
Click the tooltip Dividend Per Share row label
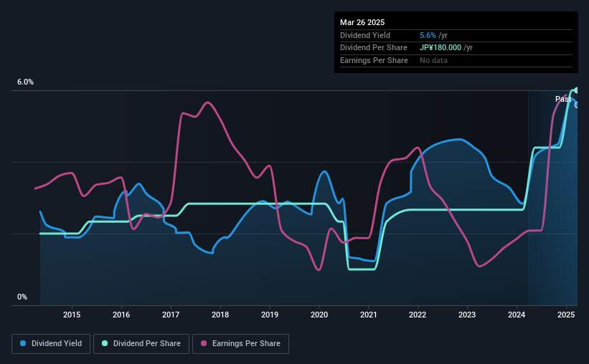[373, 48]
